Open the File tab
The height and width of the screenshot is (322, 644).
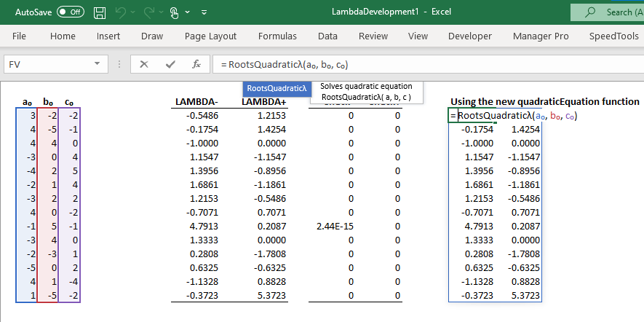[x=19, y=36]
